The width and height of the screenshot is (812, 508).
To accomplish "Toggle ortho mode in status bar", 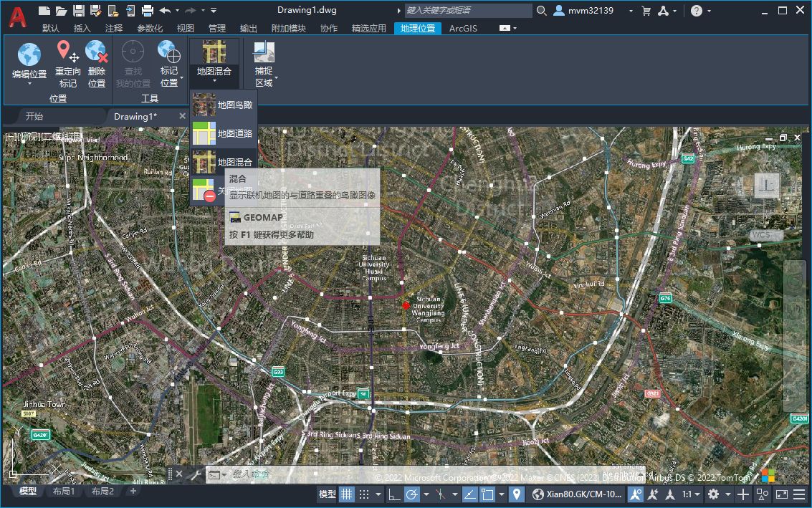I will [x=394, y=494].
